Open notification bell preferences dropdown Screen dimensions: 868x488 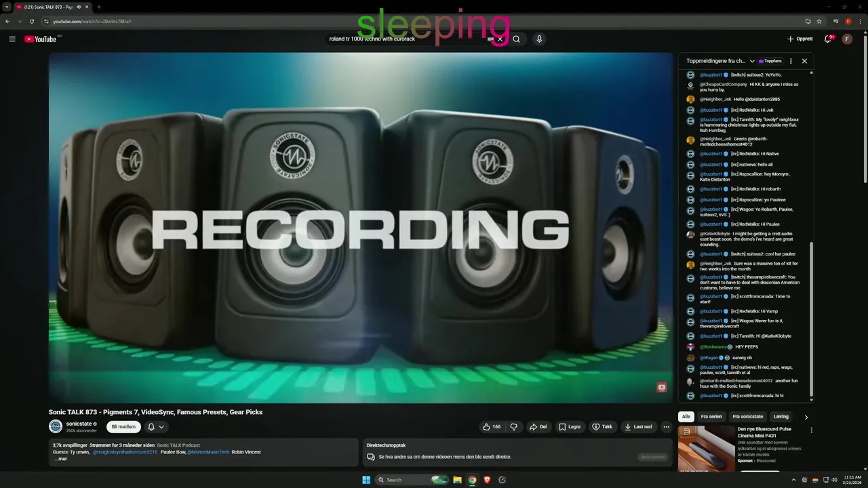[156, 427]
